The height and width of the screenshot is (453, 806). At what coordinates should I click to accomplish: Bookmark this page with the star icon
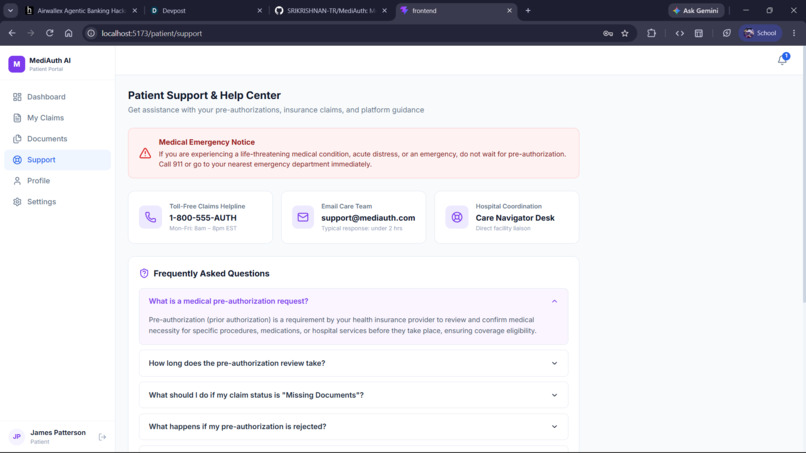[625, 33]
